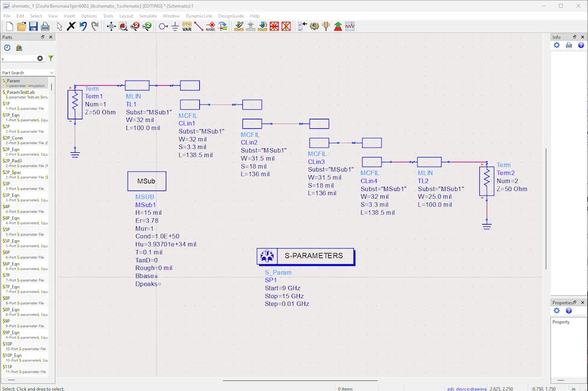
Task: Click the wire/pin NAME label icon
Action: 211,26
